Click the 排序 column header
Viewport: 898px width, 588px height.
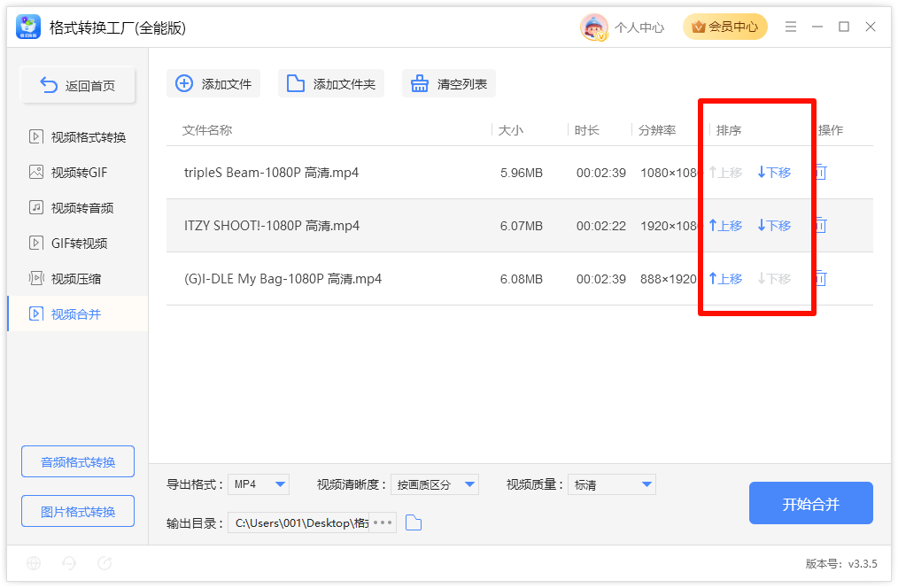click(729, 130)
